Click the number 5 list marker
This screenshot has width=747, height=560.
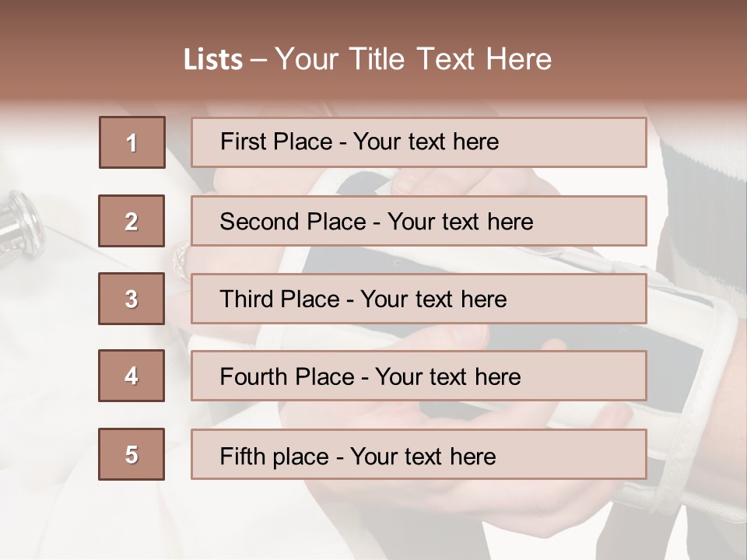132,454
